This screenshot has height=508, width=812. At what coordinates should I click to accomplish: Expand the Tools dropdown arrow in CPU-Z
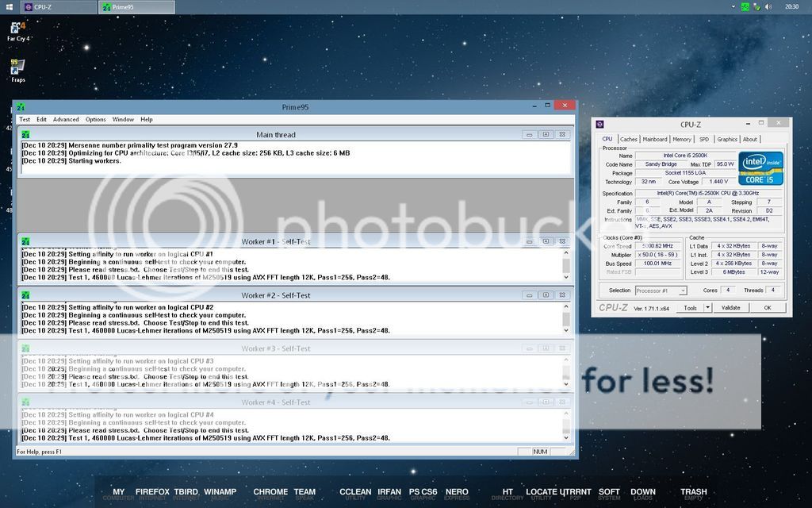click(x=707, y=308)
